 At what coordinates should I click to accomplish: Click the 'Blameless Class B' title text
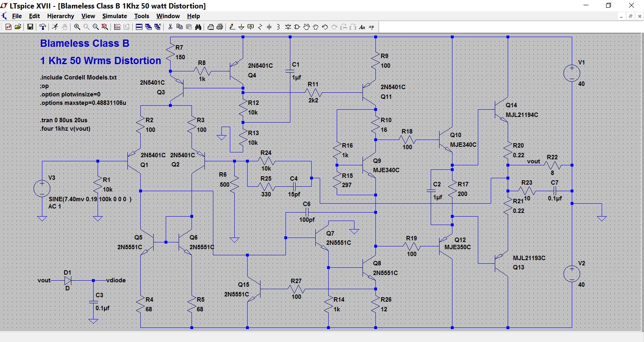point(85,43)
